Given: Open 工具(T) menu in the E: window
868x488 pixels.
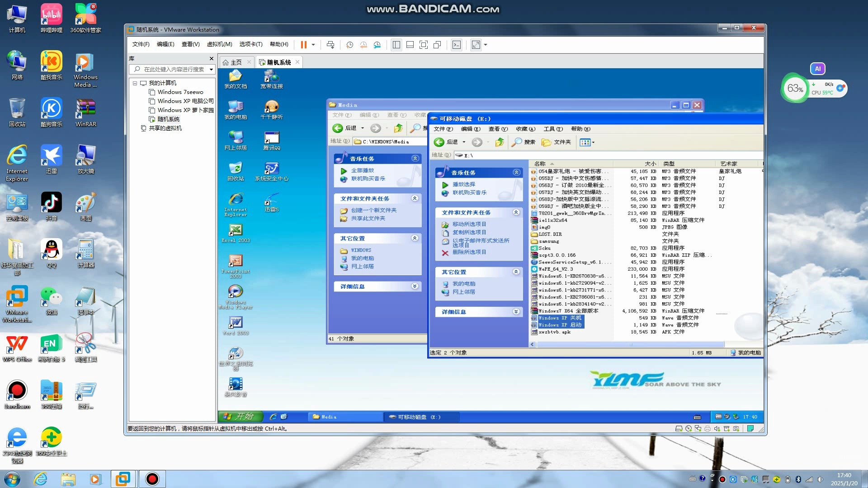Looking at the screenshot, I should click(553, 129).
